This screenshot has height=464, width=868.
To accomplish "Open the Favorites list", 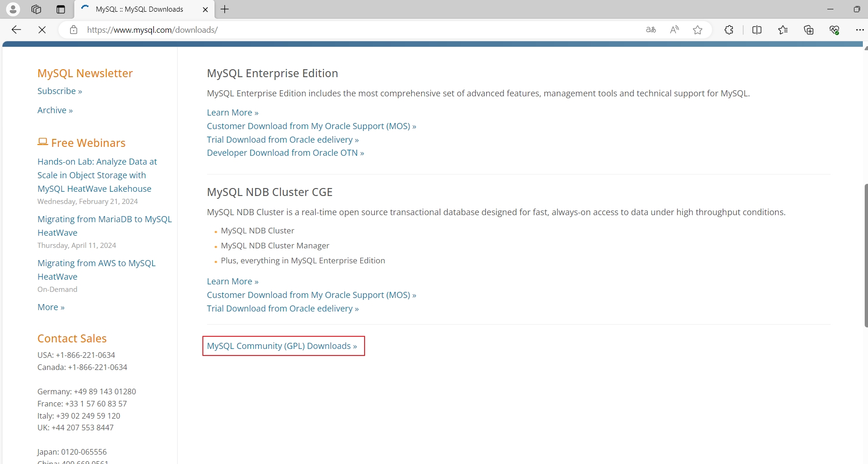I will [x=783, y=30].
